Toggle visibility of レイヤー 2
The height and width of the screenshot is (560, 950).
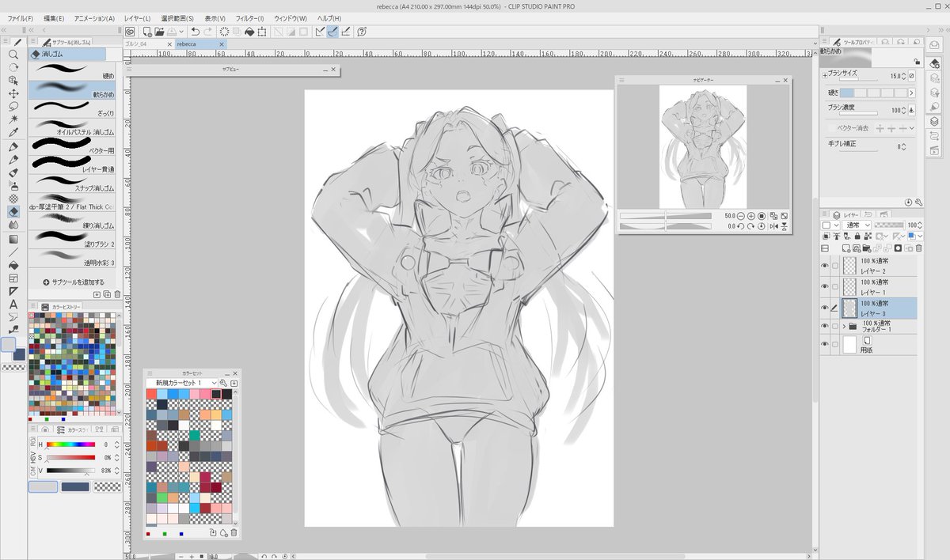pos(825,266)
